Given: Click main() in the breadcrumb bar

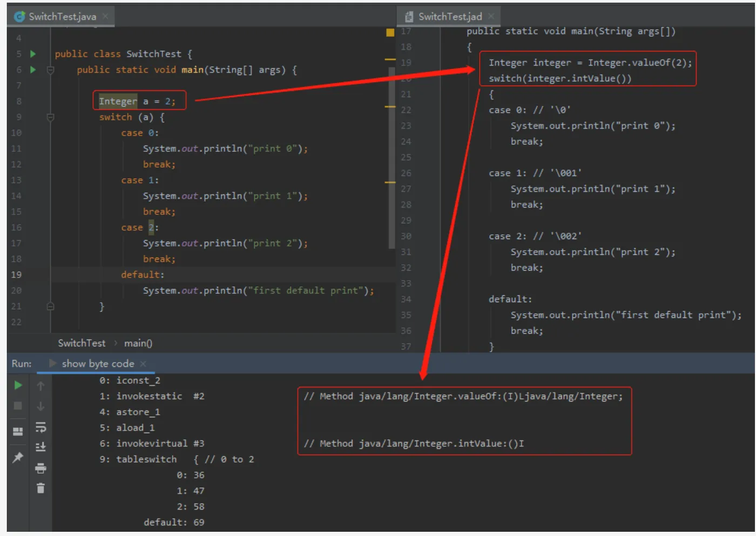Looking at the screenshot, I should [x=138, y=343].
